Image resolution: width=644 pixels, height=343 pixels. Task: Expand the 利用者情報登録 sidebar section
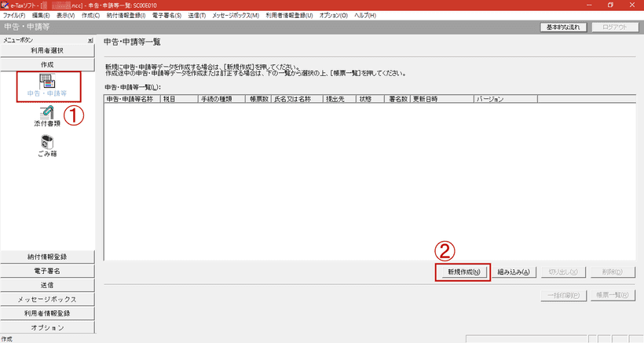47,313
